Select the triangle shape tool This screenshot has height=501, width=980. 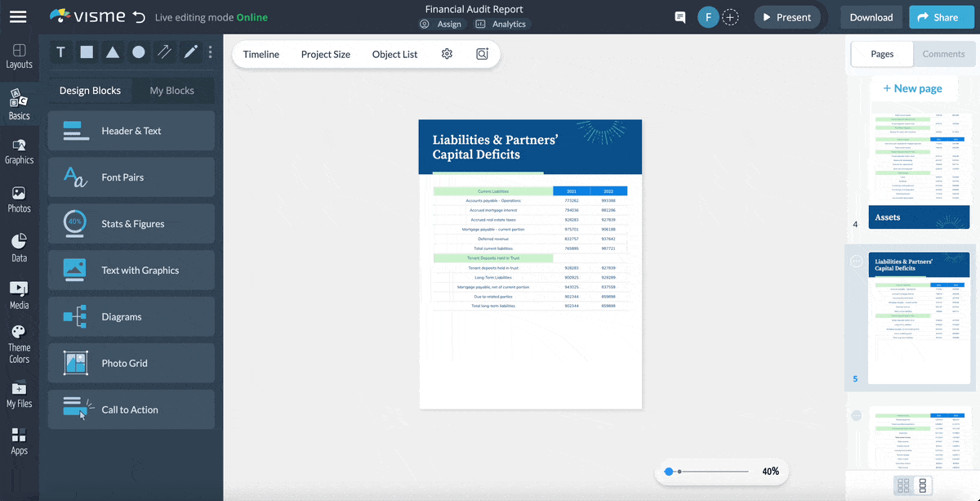pos(113,51)
